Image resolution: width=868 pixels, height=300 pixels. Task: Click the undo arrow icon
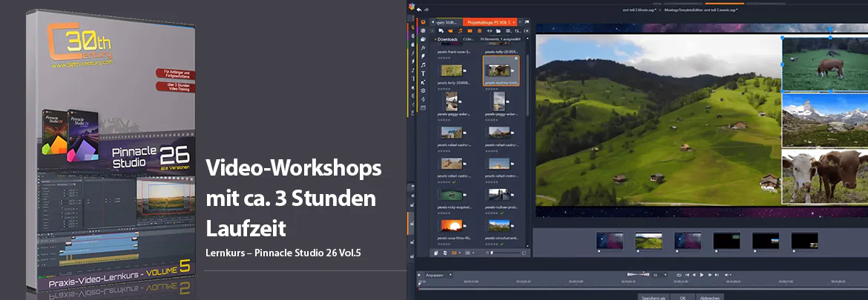(419, 10)
